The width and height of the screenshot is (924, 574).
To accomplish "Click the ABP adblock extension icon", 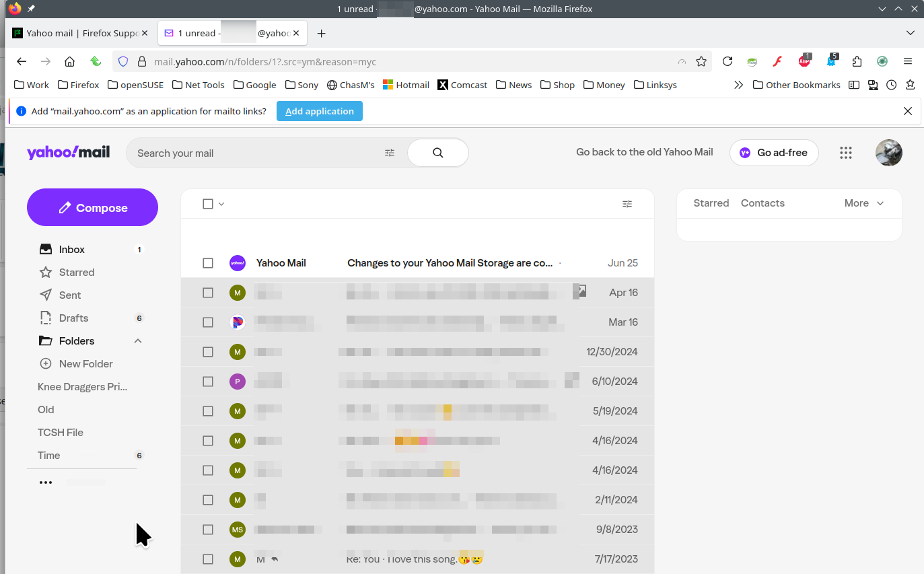I will point(805,61).
